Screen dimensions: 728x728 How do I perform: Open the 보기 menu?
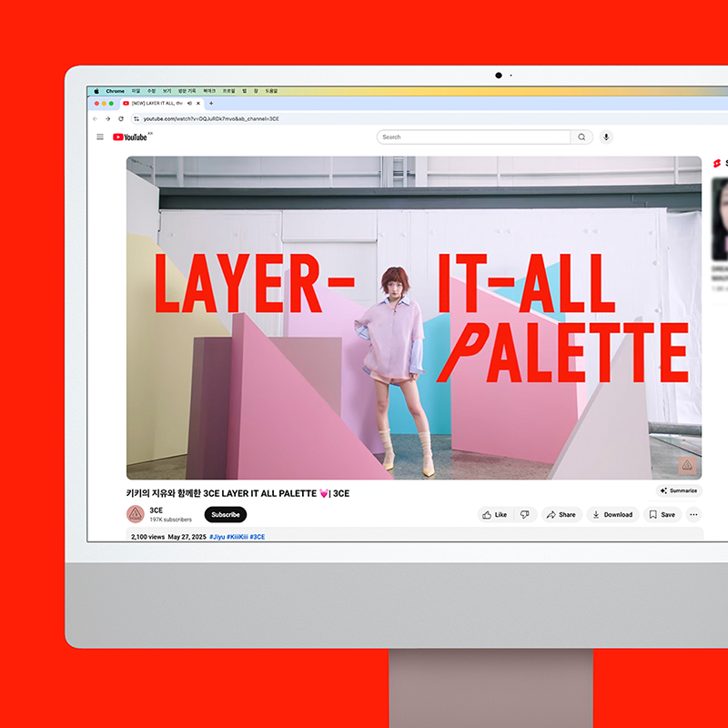tap(167, 91)
